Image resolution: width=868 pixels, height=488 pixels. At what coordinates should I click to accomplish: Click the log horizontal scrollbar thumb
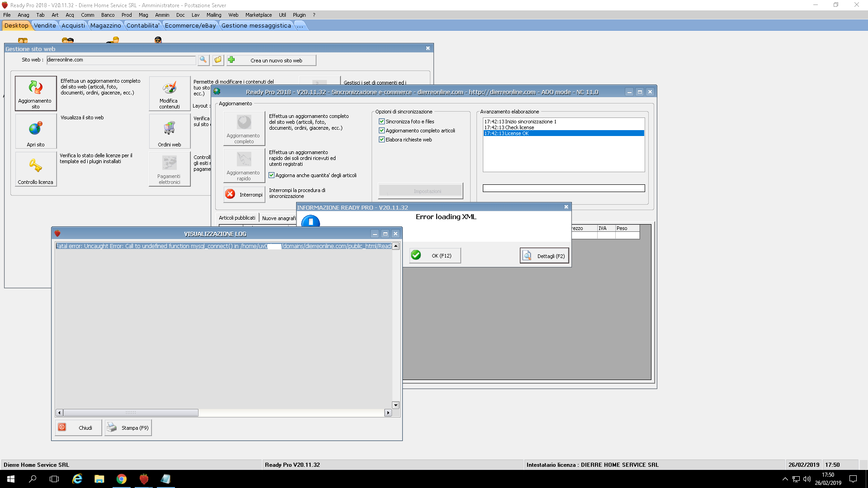[131, 413]
